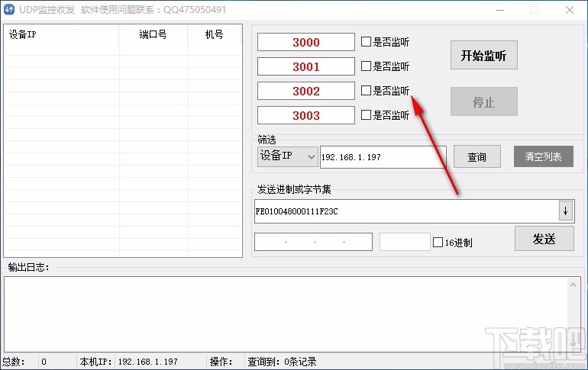588x370 pixels.
Task: Click the port 3000 input field
Action: pos(306,42)
